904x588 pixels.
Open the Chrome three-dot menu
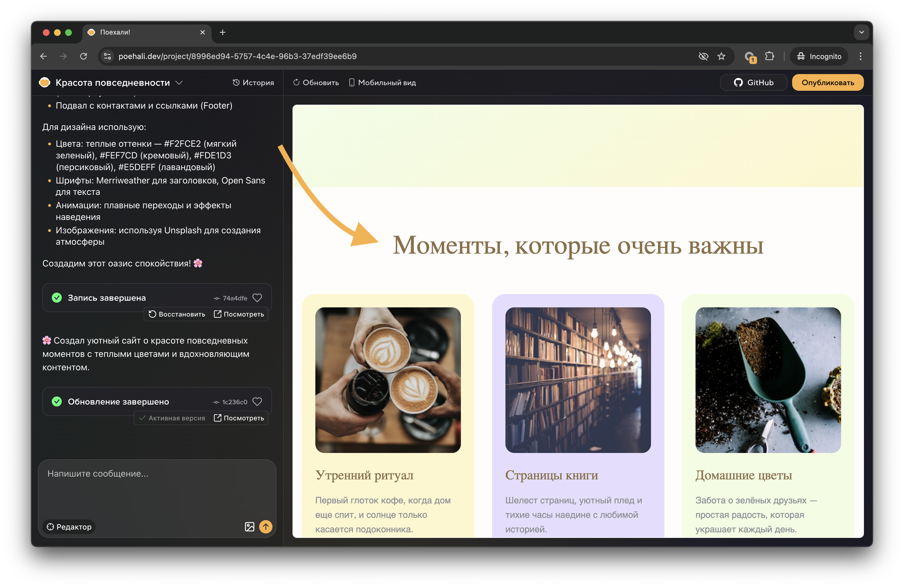tap(861, 56)
